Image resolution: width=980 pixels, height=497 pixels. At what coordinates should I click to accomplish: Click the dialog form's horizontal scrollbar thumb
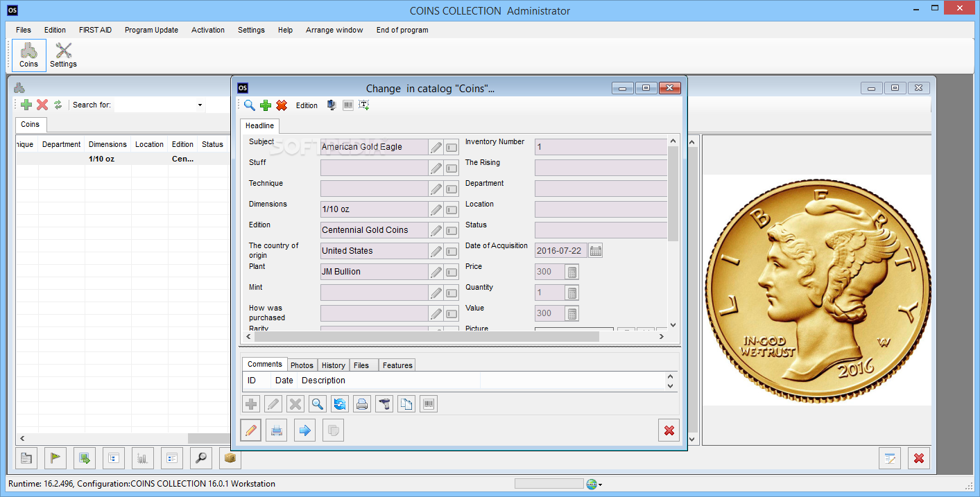click(x=427, y=336)
